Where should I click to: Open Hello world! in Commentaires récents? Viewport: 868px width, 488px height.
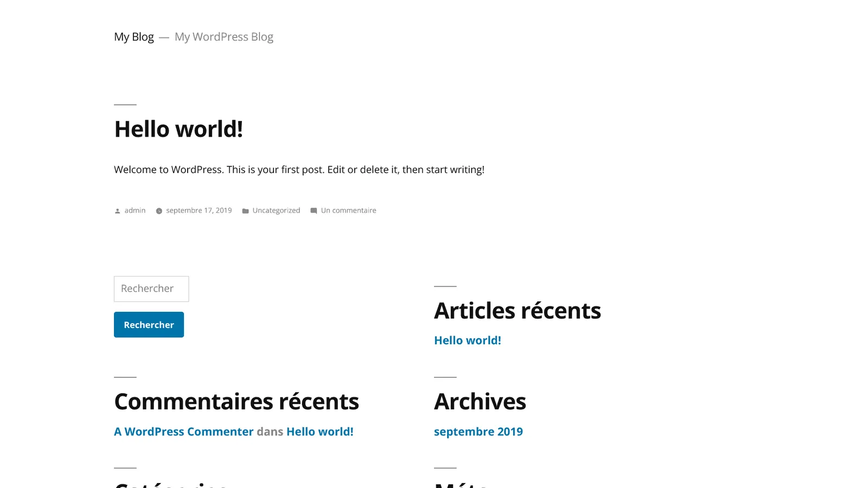click(320, 432)
